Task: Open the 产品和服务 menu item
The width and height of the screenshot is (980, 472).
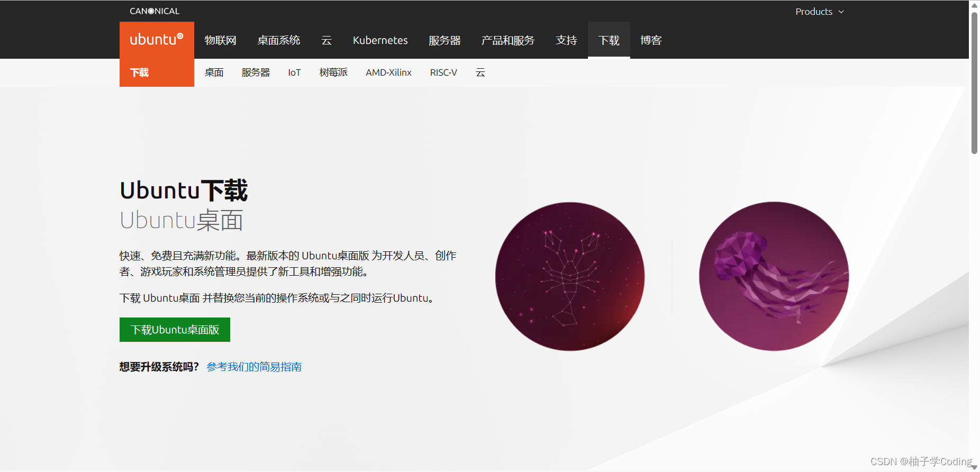Action: click(508, 40)
